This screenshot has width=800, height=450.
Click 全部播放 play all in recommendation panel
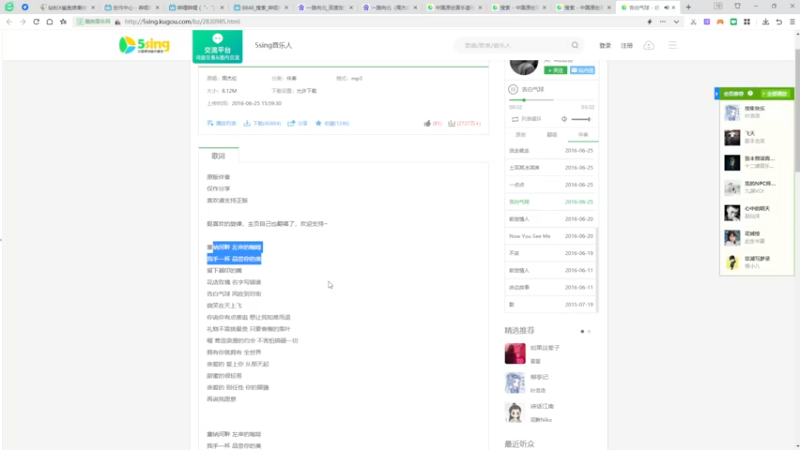pos(775,94)
